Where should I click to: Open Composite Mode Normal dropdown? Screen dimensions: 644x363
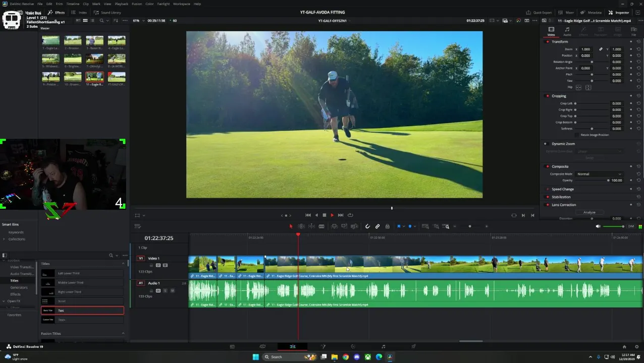point(599,174)
